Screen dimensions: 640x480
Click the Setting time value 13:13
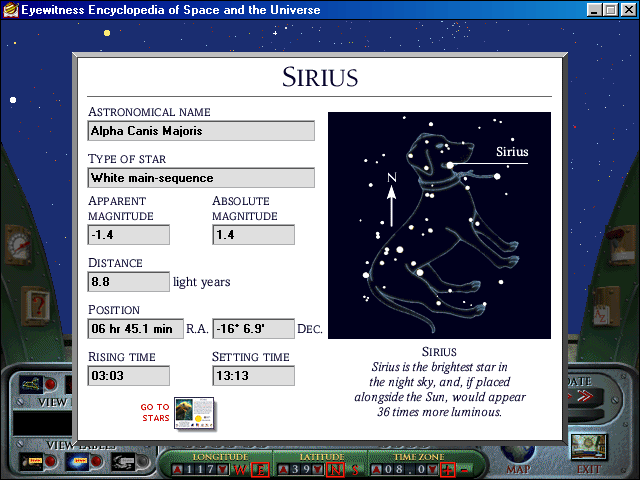pyautogui.click(x=253, y=376)
